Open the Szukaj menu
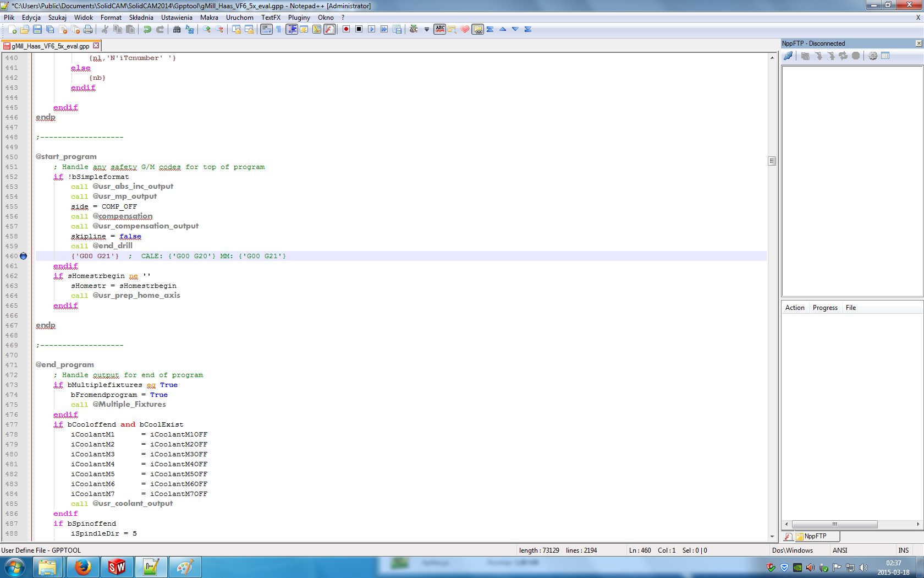The height and width of the screenshot is (578, 924). click(57, 17)
